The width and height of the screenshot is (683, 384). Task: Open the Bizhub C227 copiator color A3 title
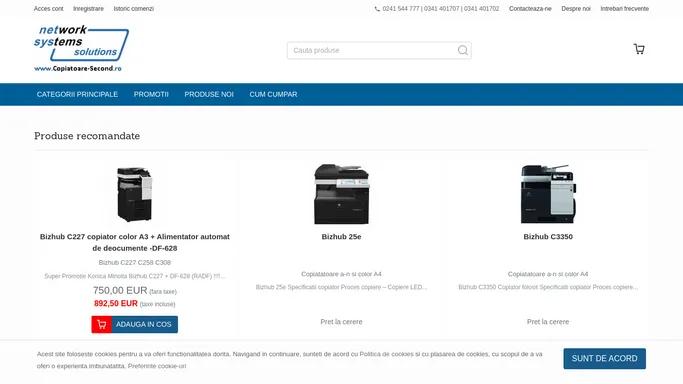135,243
